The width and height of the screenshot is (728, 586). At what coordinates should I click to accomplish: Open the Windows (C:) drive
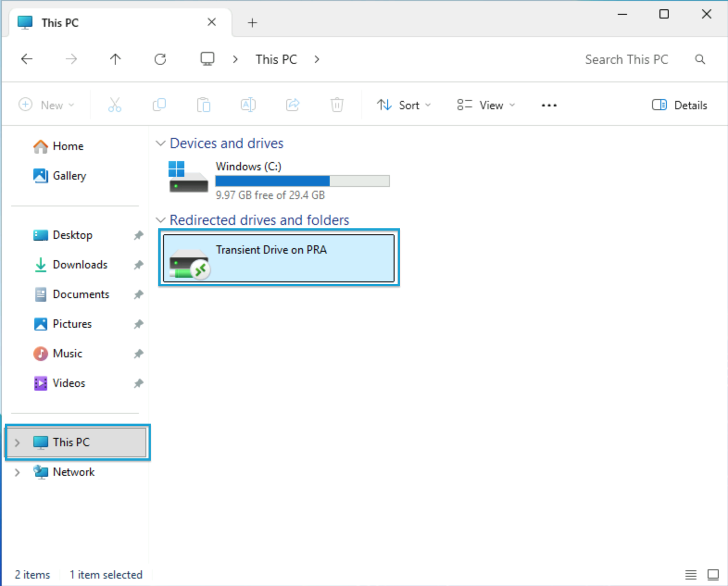248,167
